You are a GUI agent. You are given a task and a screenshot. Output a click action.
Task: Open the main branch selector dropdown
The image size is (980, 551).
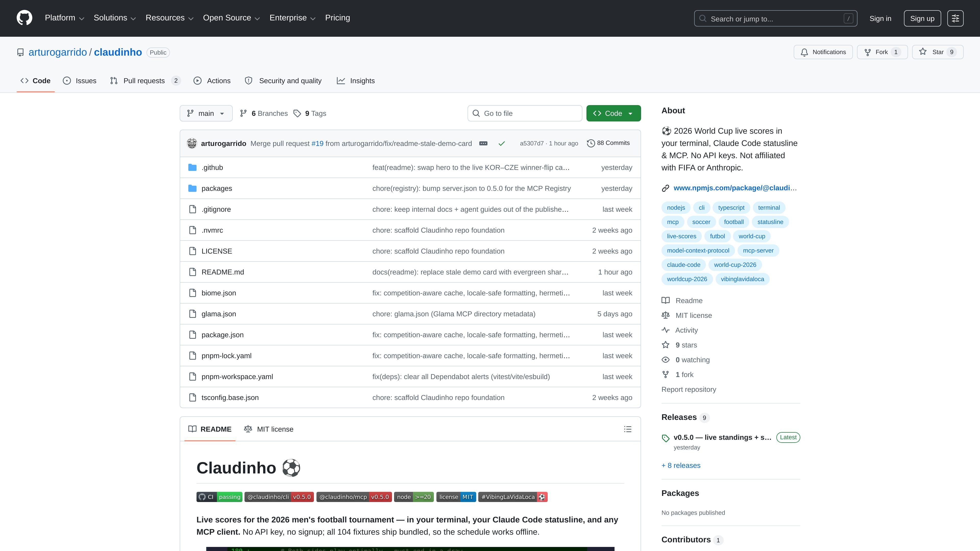[206, 113]
